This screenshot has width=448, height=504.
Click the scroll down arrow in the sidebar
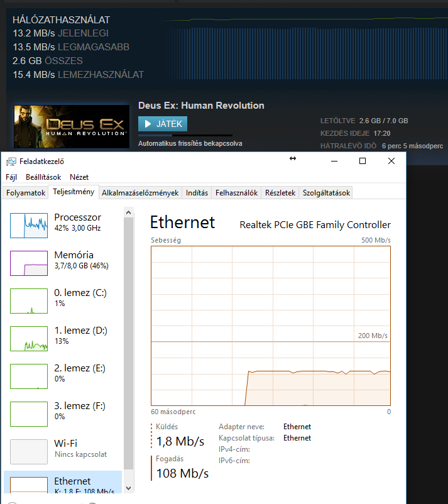tap(128, 488)
